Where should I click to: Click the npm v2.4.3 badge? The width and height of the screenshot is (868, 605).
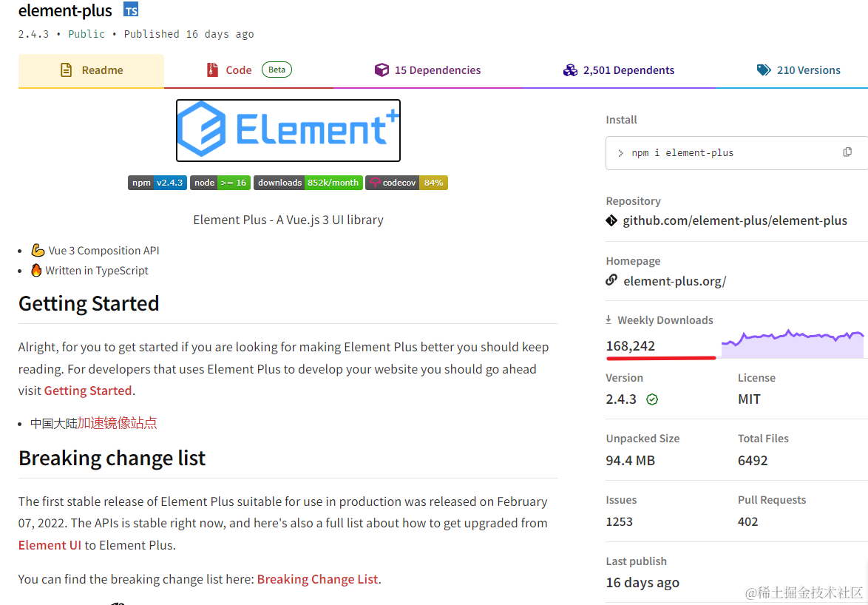click(157, 183)
